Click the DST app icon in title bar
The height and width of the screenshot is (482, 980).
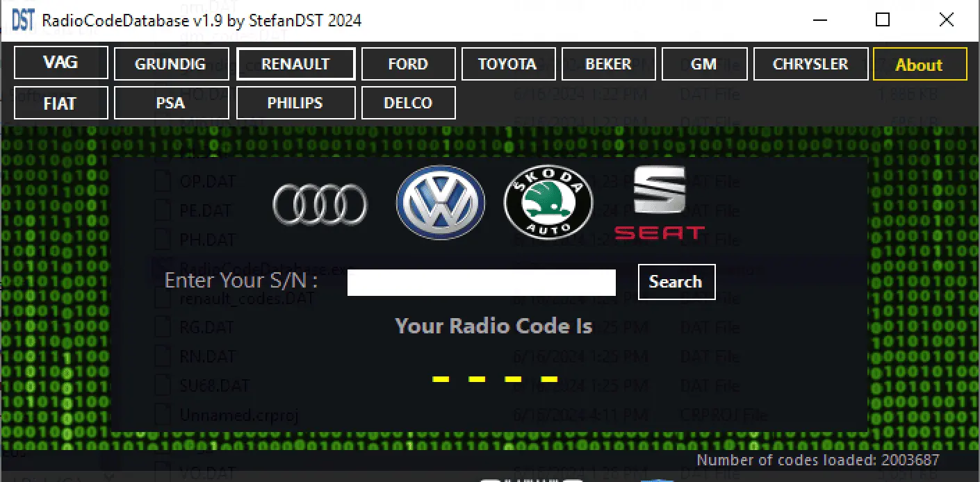coord(22,20)
